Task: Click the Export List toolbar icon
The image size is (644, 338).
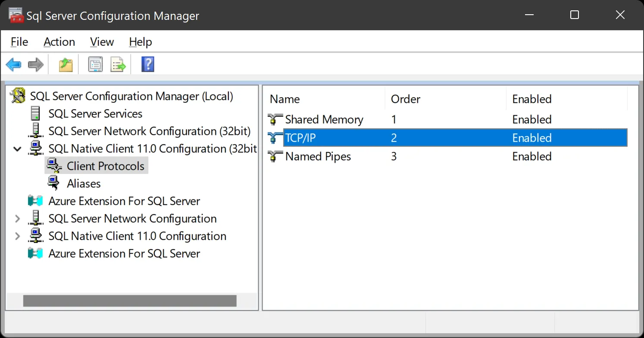Action: pos(118,65)
